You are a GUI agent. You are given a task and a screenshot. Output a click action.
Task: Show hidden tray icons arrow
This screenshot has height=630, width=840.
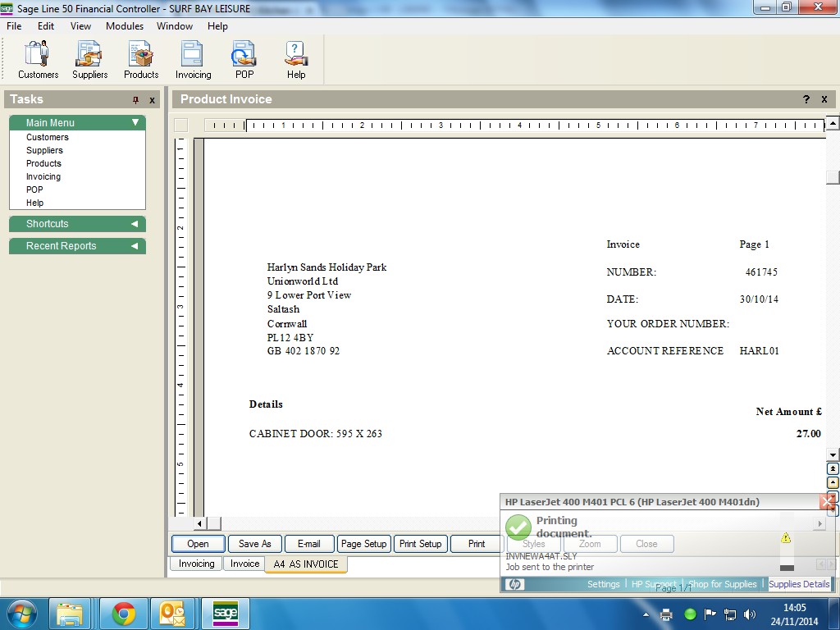coord(646,614)
